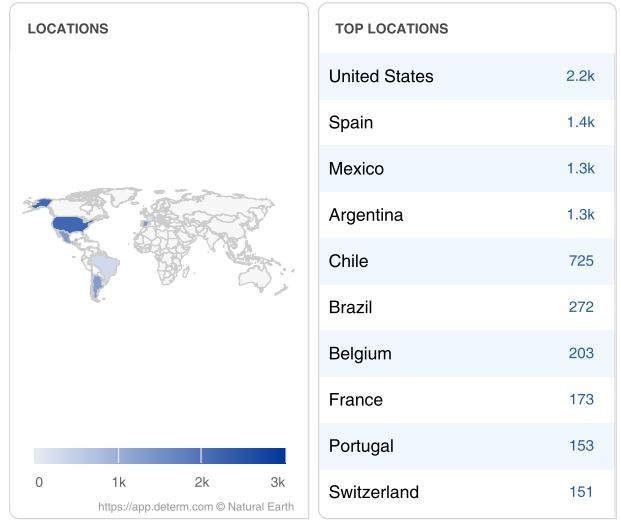621x525 pixels.
Task: Choose the France location row
Action: coord(467,400)
